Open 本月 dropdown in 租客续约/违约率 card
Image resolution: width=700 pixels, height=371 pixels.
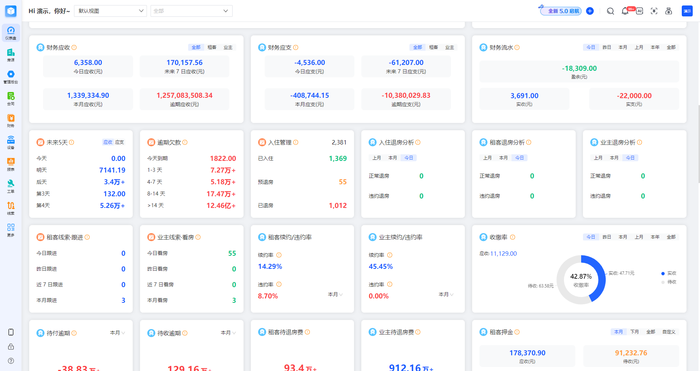335,295
